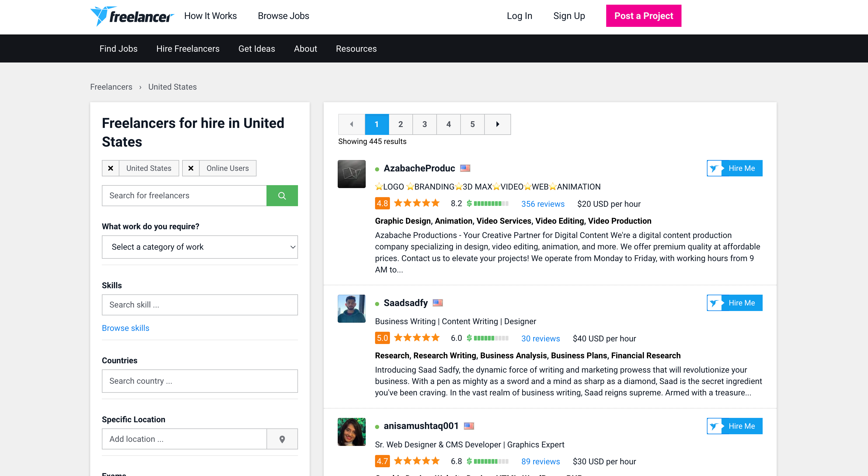Image resolution: width=868 pixels, height=476 pixels.
Task: Click '$40 USD per hour' rate
Action: coord(604,338)
